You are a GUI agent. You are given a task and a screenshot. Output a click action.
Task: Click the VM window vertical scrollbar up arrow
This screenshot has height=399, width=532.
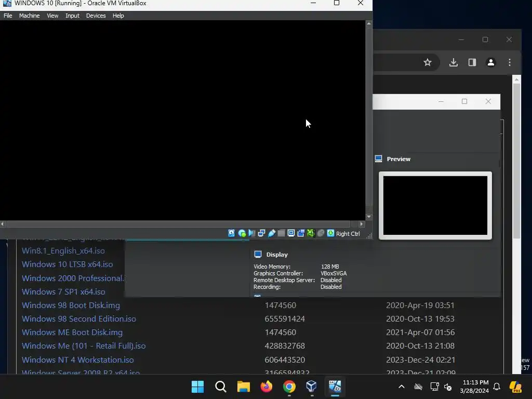pos(369,23)
